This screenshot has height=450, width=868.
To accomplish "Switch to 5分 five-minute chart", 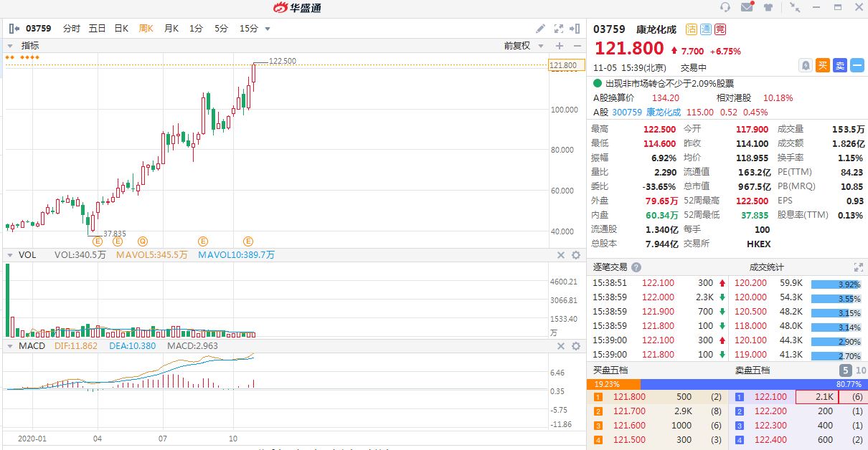I will coord(221,29).
